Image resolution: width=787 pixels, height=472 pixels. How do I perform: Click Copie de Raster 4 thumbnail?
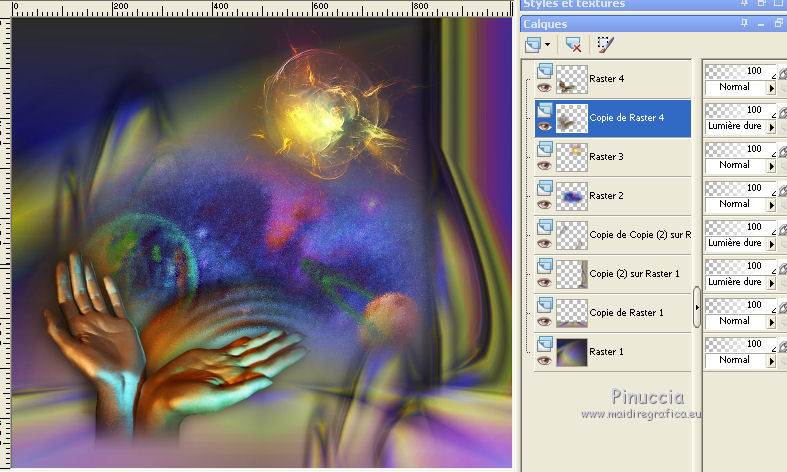pyautogui.click(x=572, y=119)
